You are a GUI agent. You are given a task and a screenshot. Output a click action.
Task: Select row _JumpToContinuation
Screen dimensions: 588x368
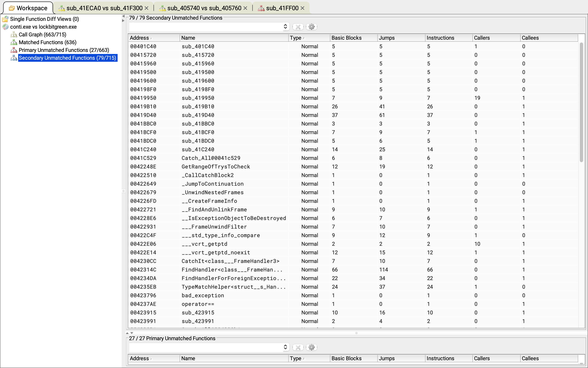(x=353, y=184)
